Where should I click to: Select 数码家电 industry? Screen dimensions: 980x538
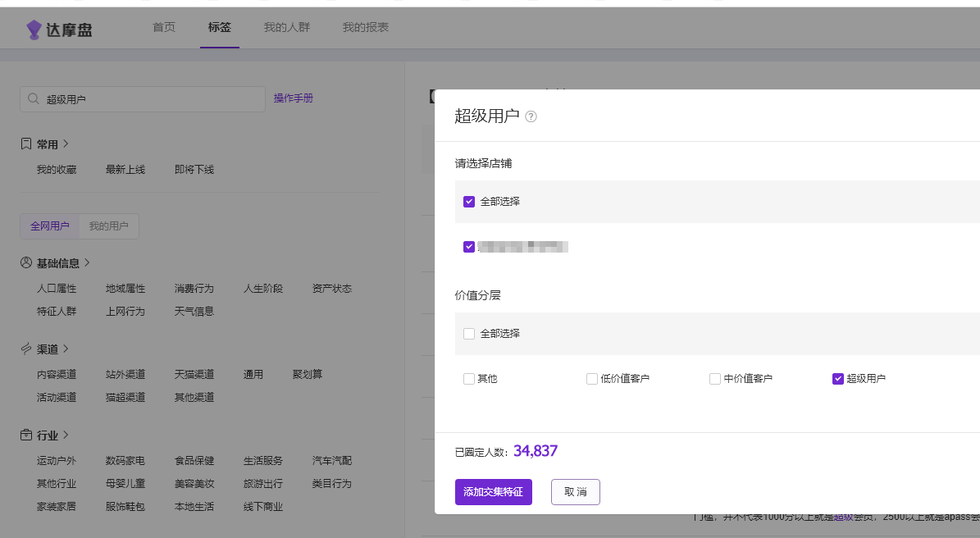(x=125, y=461)
